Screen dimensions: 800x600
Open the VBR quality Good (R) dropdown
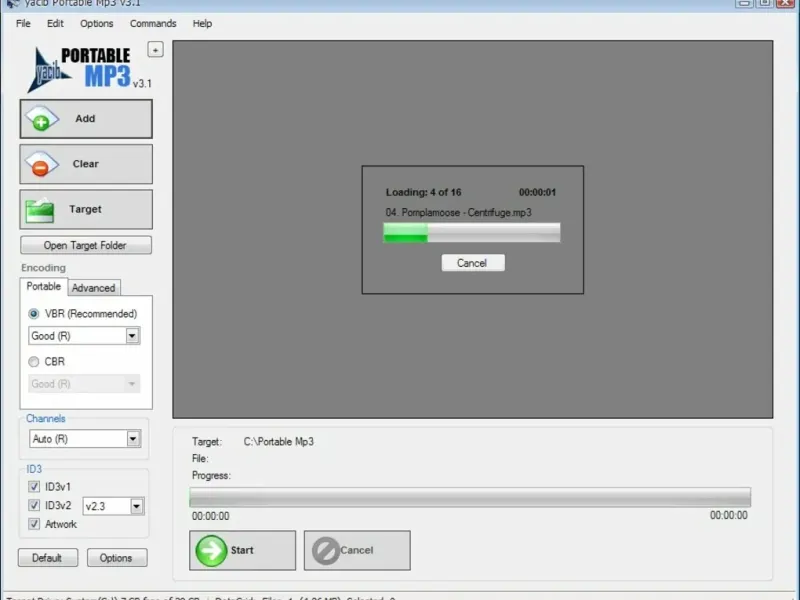84,336
